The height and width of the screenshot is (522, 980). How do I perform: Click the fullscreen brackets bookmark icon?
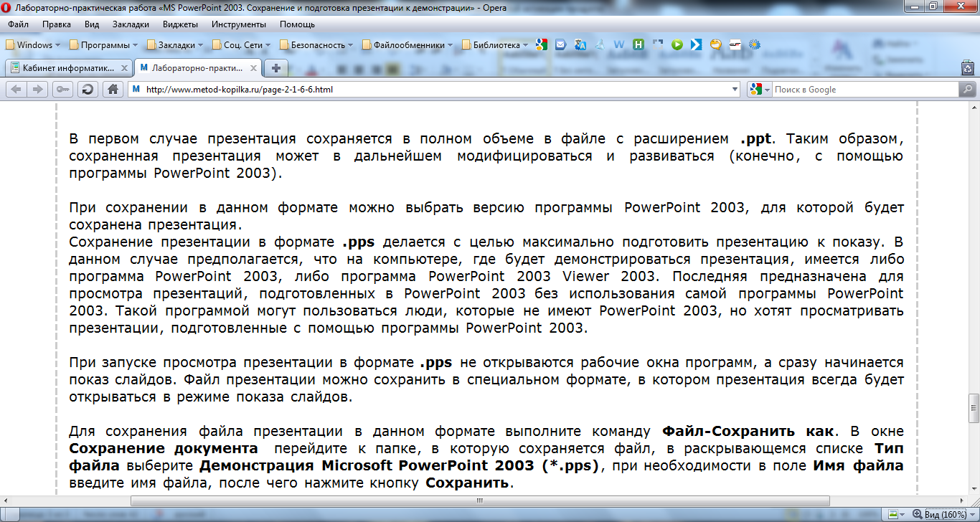(657, 44)
